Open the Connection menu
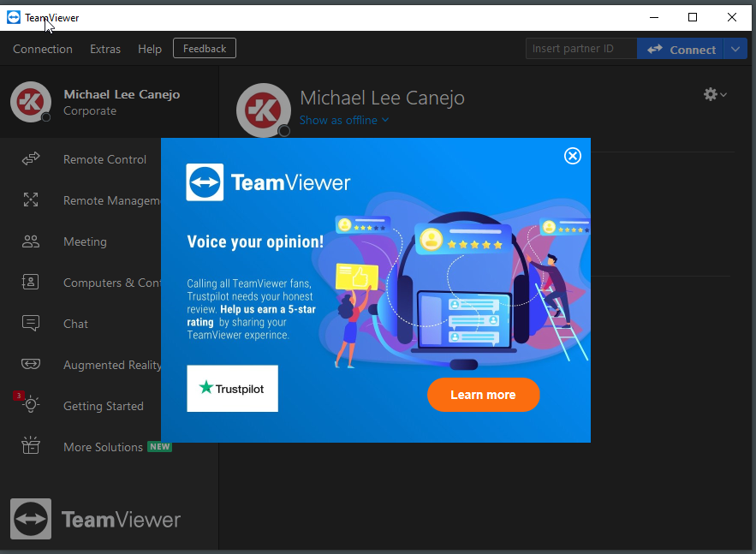This screenshot has height=554, width=756. coord(43,49)
